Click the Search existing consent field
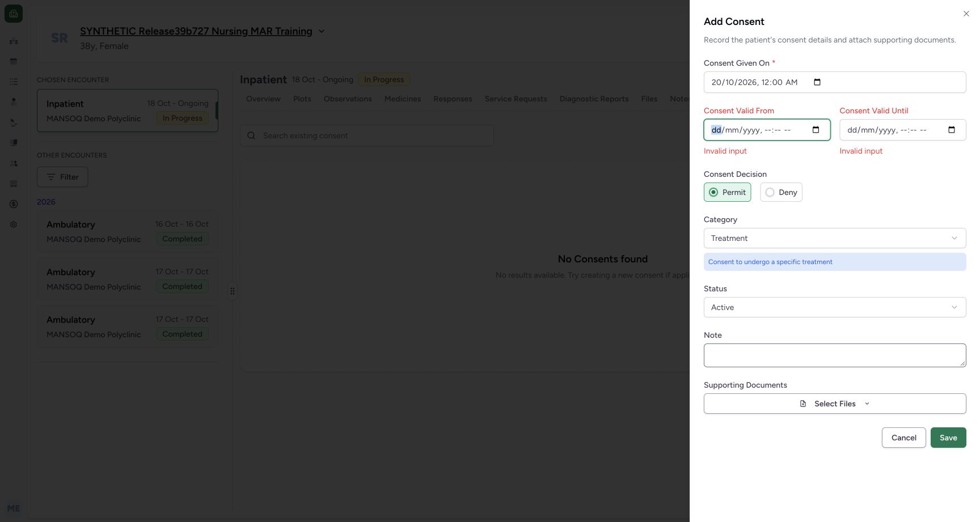Viewport: 980px width, 522px height. coord(366,135)
